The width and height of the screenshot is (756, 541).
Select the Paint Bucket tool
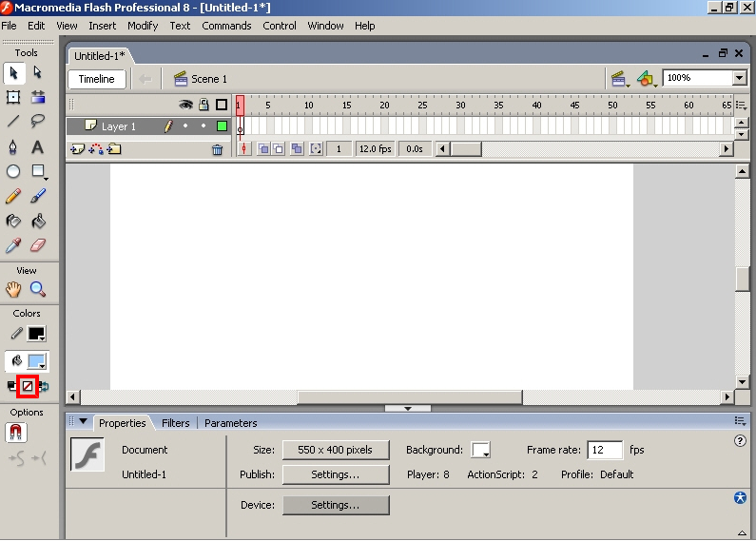pyautogui.click(x=38, y=221)
